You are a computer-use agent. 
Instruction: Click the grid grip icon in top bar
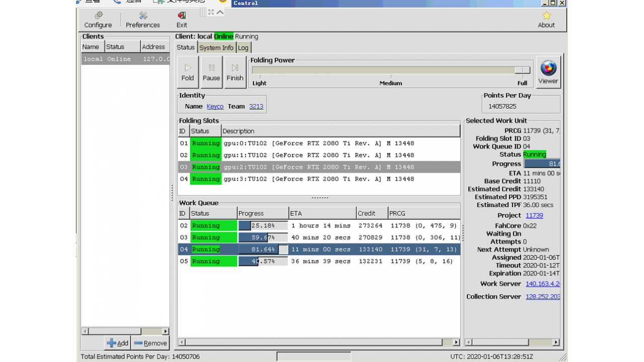[203, 12]
